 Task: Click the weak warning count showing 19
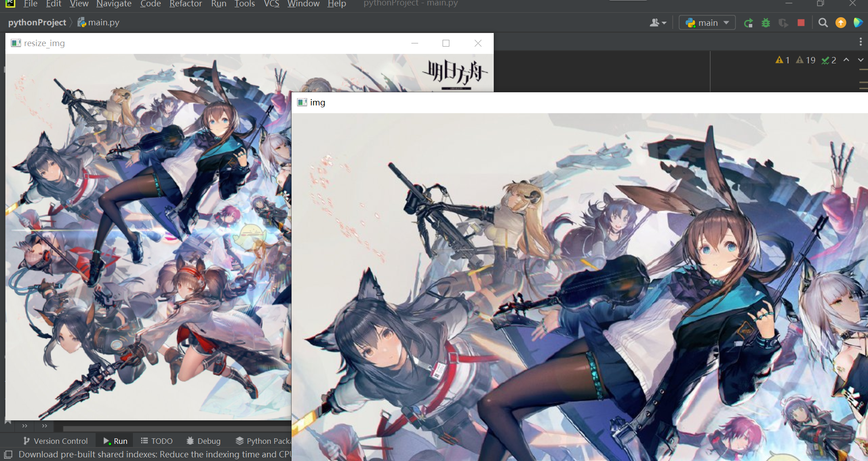coord(806,60)
